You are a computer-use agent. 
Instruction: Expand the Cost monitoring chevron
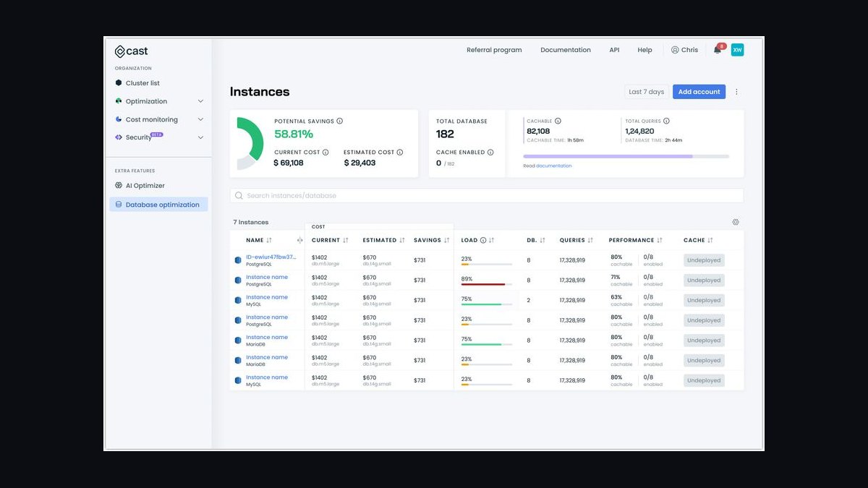tap(200, 119)
